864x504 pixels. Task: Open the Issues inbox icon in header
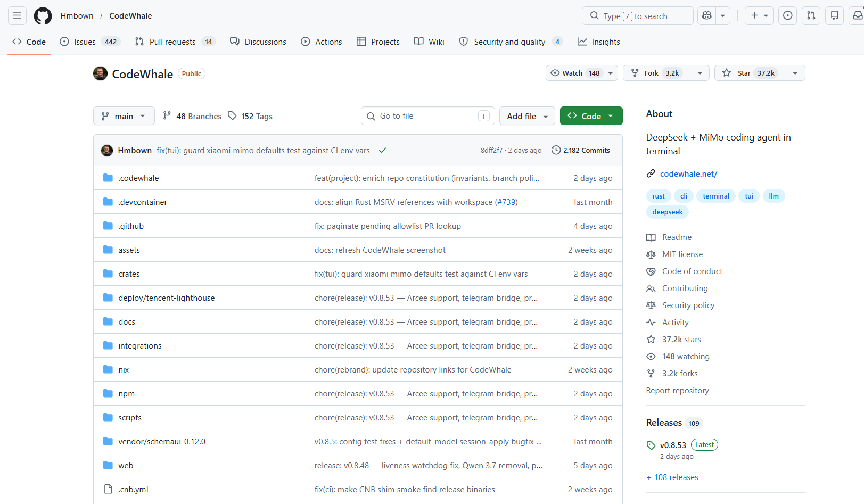[x=788, y=16]
